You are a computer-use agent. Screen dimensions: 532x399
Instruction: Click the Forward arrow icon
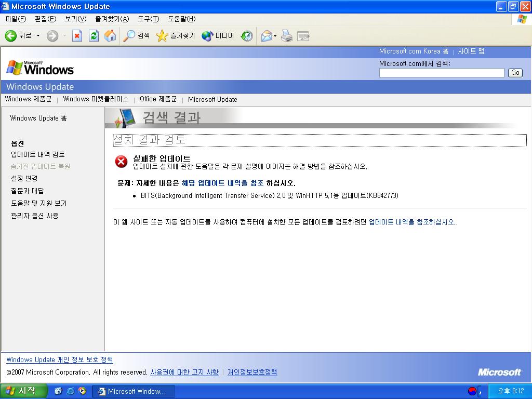(52, 36)
